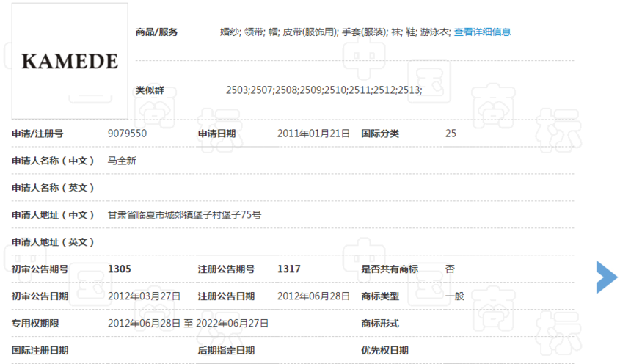Select the address 甘肃省临夏市城郊镇堡子村堡子75号
Viewport: 631px width, 364px height.
point(184,214)
